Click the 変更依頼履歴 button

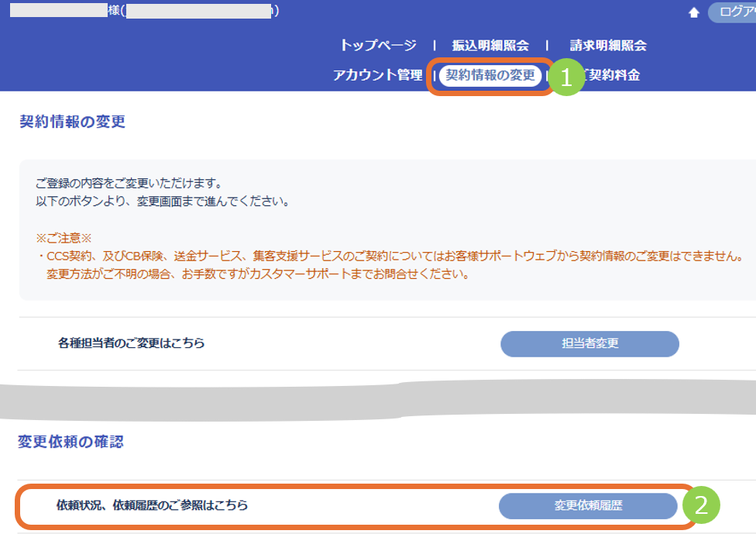588,505
